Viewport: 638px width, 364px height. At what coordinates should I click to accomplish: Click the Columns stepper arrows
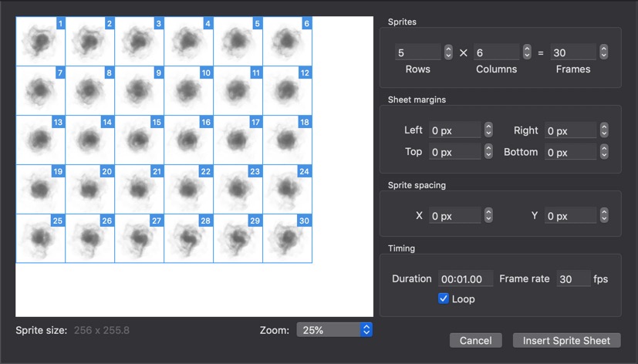[527, 52]
